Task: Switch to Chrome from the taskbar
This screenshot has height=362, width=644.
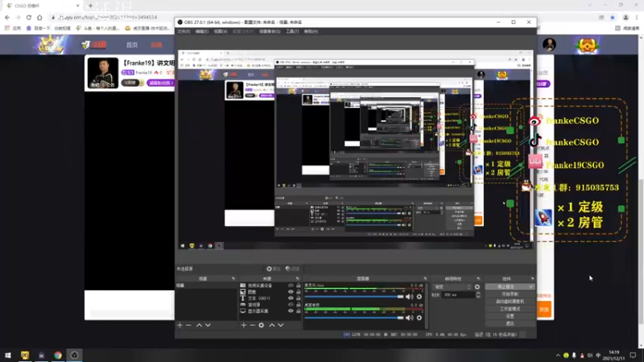Action: [x=57, y=355]
